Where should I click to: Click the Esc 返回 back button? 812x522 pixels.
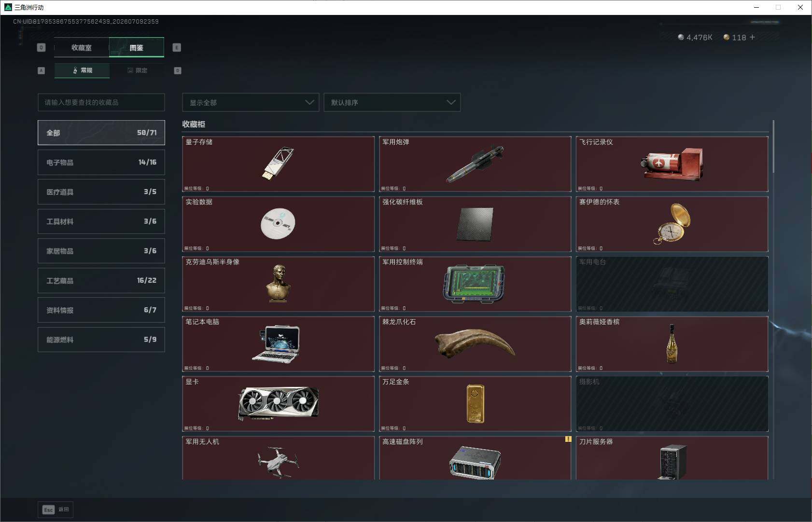pyautogui.click(x=56, y=509)
